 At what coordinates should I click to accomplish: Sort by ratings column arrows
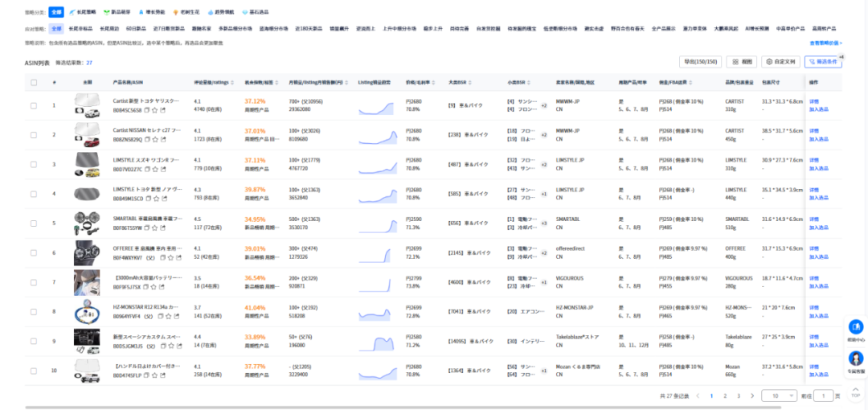(x=232, y=83)
